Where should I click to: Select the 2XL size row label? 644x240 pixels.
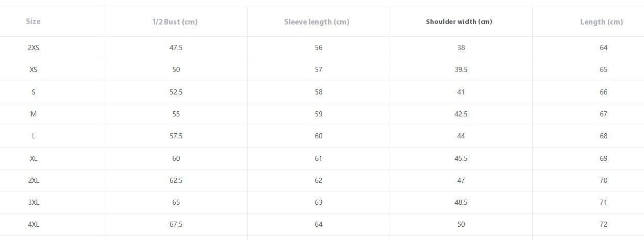click(34, 180)
